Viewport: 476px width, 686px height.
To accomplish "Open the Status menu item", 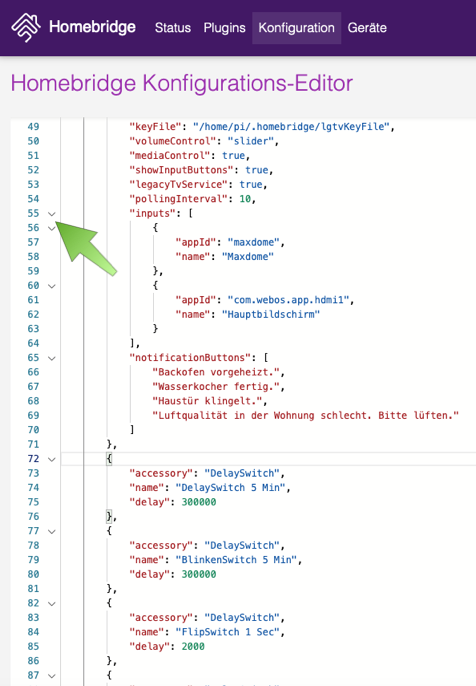I will [x=173, y=28].
